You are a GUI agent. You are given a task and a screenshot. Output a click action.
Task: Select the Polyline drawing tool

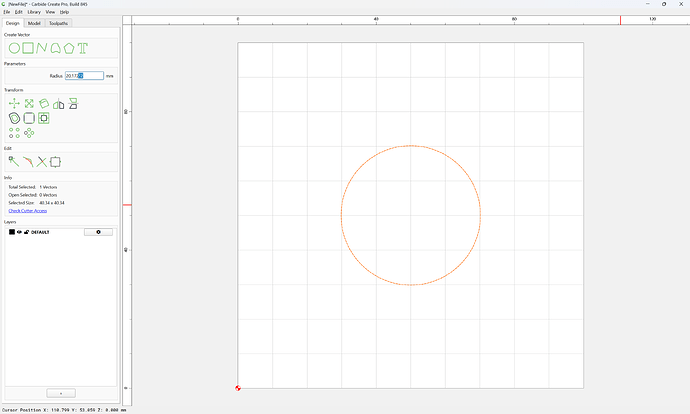click(x=42, y=48)
